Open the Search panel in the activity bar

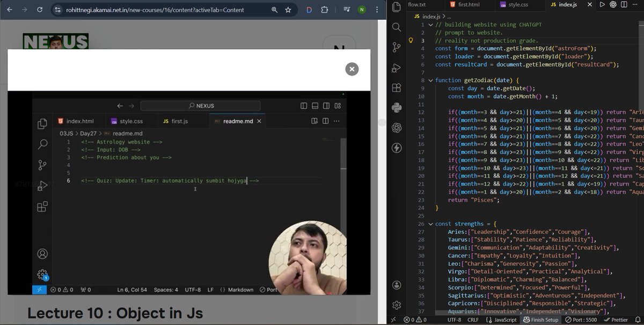[x=396, y=26]
